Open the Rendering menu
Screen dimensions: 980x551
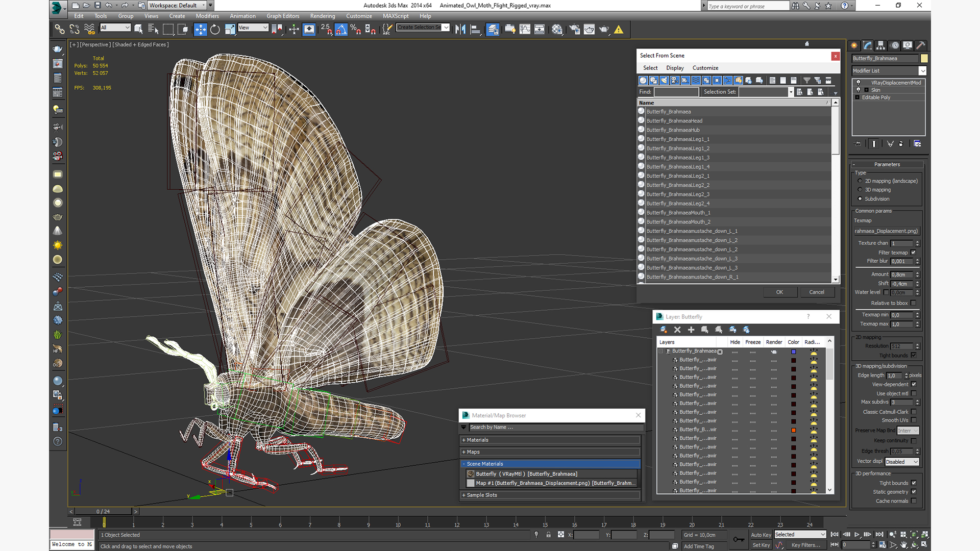[322, 16]
